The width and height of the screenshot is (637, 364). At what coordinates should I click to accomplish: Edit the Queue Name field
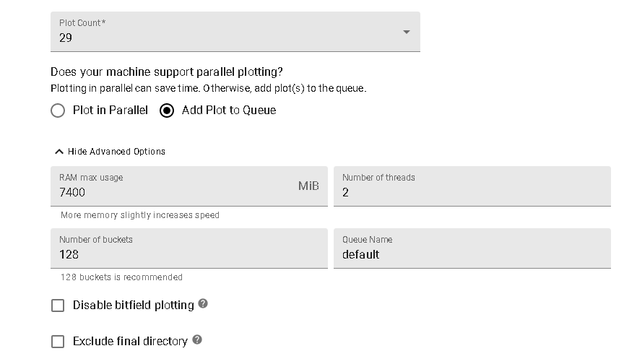pos(472,254)
